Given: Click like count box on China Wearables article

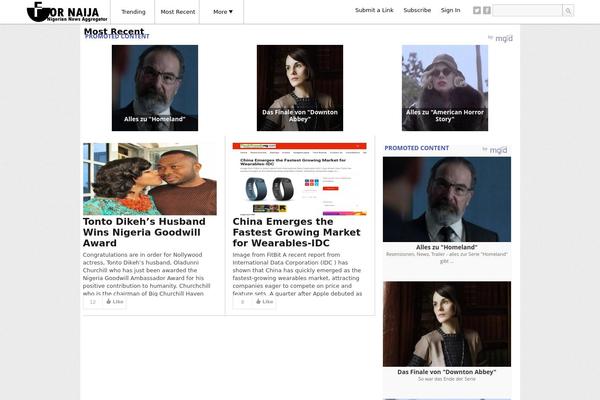Looking at the screenshot, I should point(242,302).
